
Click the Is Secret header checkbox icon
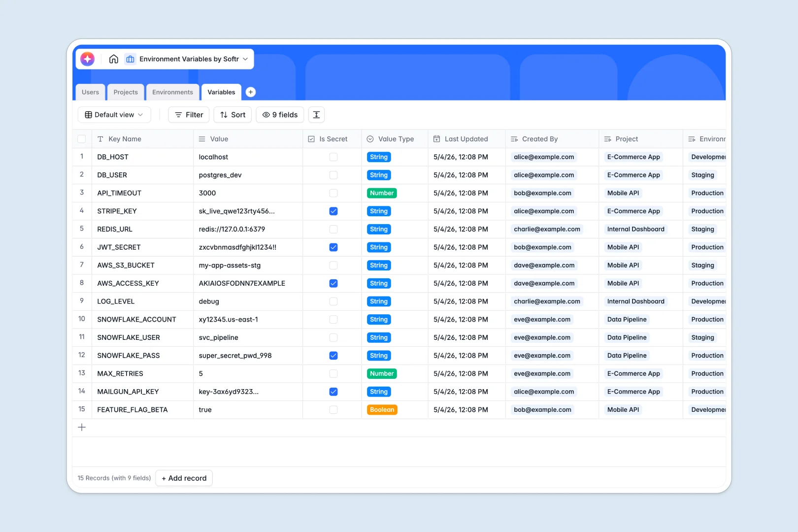[311, 139]
